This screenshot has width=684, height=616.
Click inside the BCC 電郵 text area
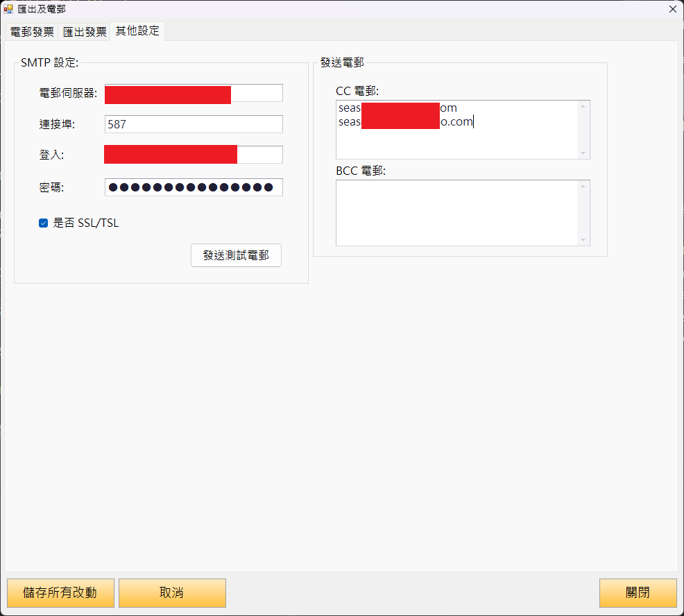[456, 213]
